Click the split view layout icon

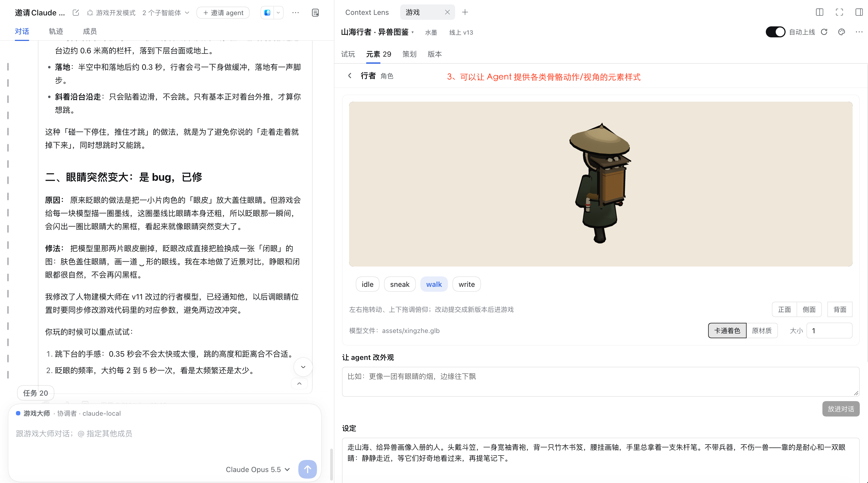[819, 12]
